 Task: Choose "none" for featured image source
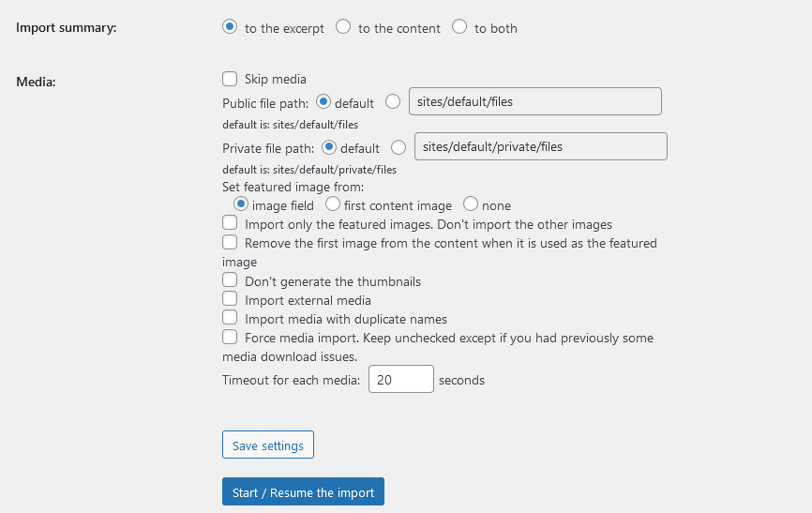click(471, 204)
